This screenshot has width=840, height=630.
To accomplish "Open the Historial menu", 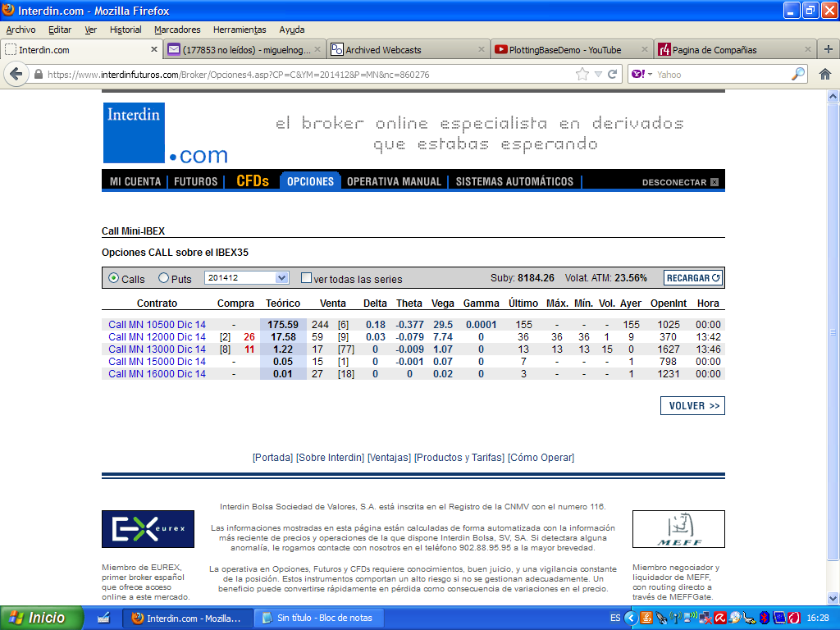I will [126, 30].
